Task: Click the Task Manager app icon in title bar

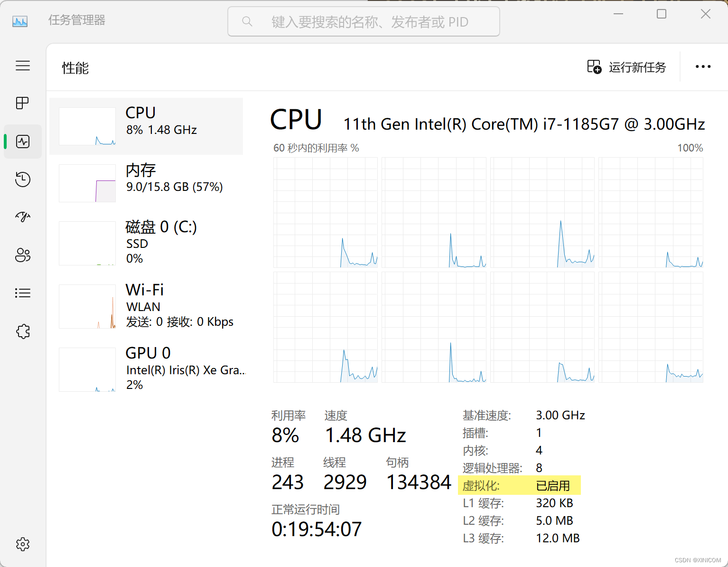Action: tap(20, 21)
